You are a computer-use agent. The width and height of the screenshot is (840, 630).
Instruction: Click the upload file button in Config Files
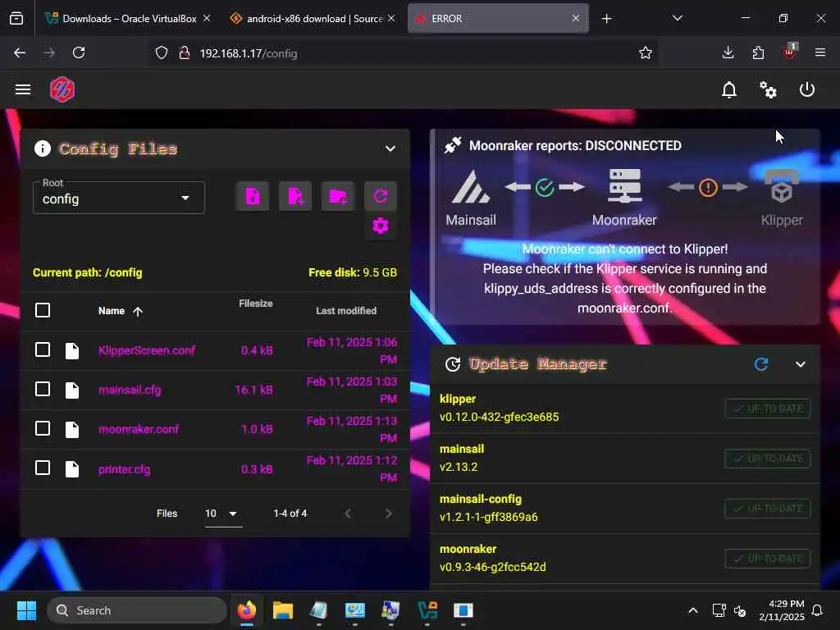tap(253, 196)
